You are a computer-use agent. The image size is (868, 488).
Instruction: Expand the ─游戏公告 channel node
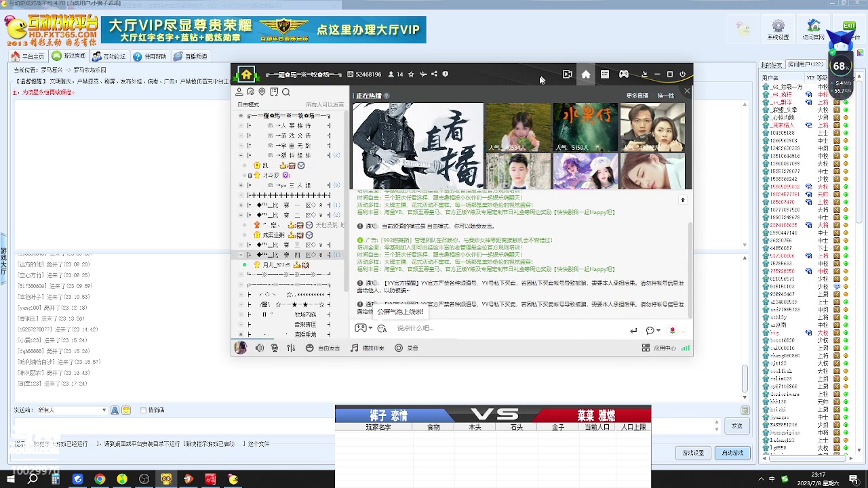(x=241, y=136)
